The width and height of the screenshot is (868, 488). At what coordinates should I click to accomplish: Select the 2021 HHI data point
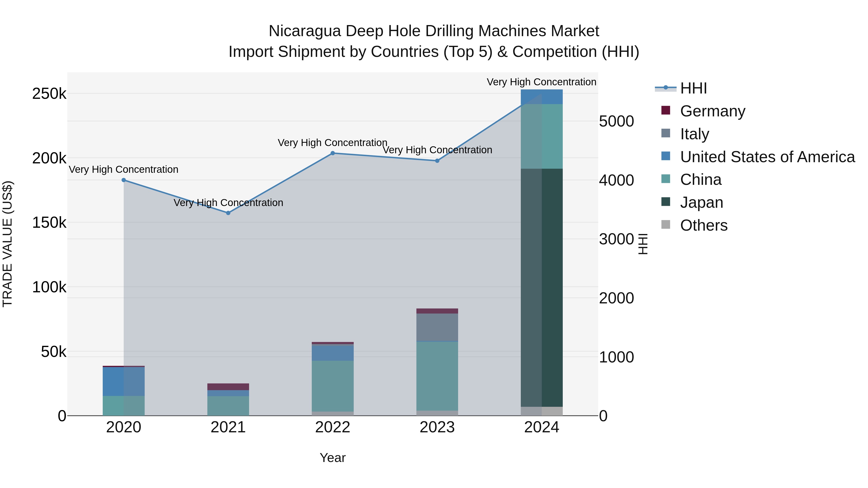pyautogui.click(x=228, y=213)
